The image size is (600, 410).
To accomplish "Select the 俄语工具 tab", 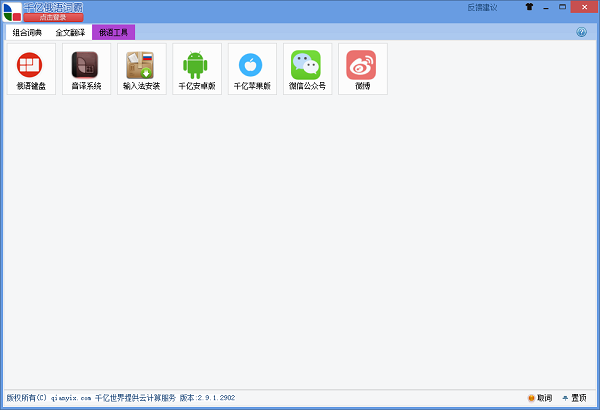I will coord(113,32).
